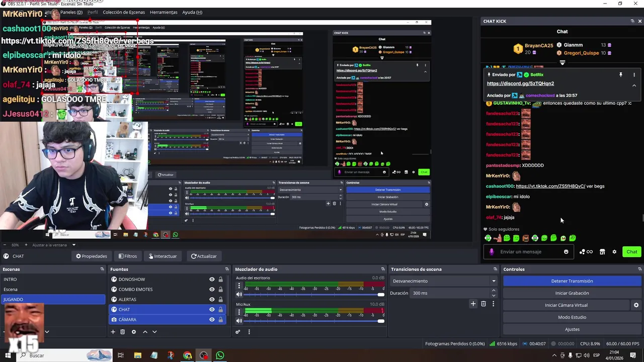
Task: Pop out the Escenas dock panel
Action: [102, 269]
